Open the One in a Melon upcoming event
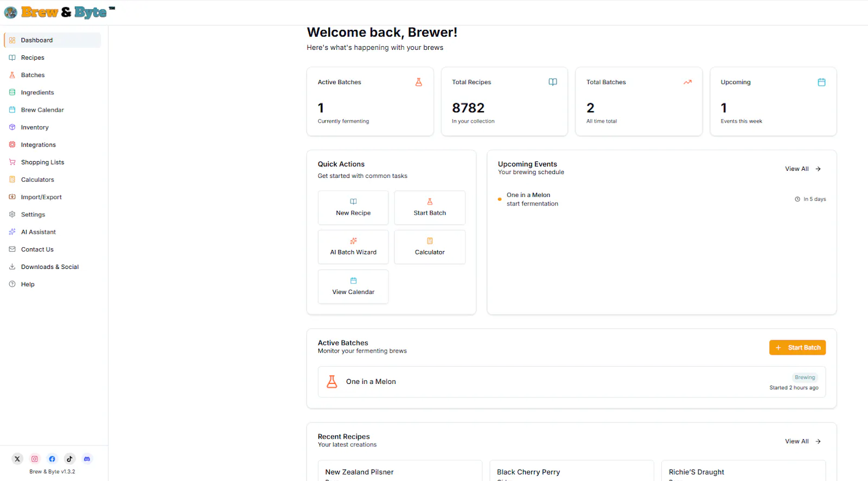The width and height of the screenshot is (868, 481). [662, 199]
